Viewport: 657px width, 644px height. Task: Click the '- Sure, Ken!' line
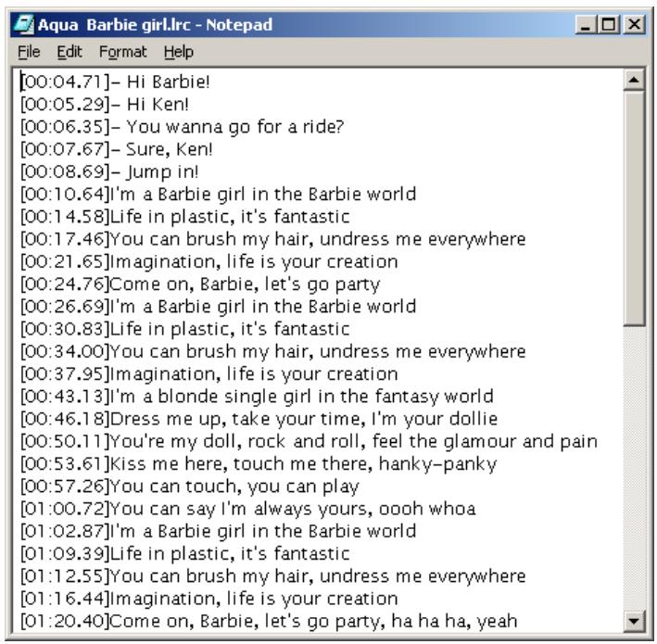point(117,149)
